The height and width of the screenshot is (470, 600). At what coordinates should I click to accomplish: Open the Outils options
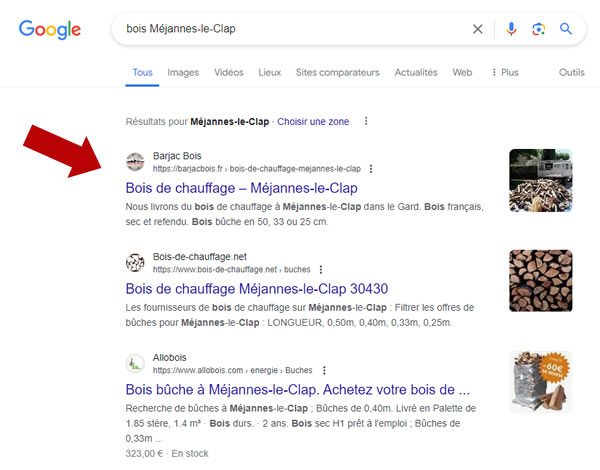point(572,72)
